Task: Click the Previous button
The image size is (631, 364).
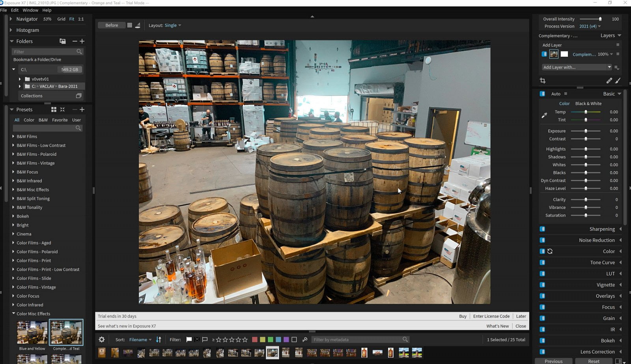Action: pyautogui.click(x=553, y=361)
